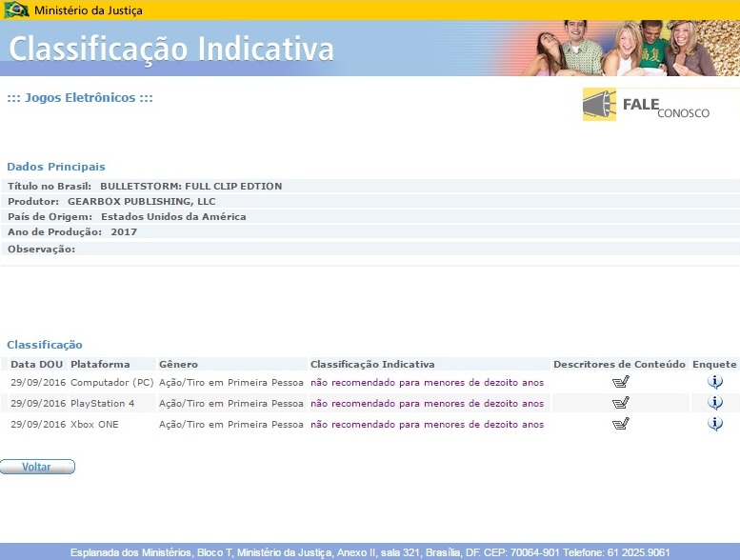This screenshot has height=560, width=740.
Task: Click the Jogos Eletrônicos section heading
Action: coord(80,98)
